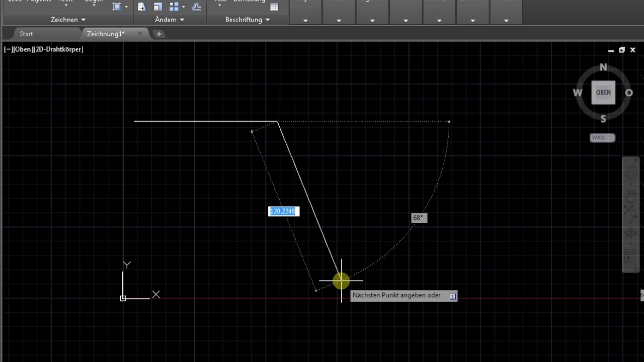Click the hatch icon in the Zeichnen panel

pyautogui.click(x=117, y=7)
